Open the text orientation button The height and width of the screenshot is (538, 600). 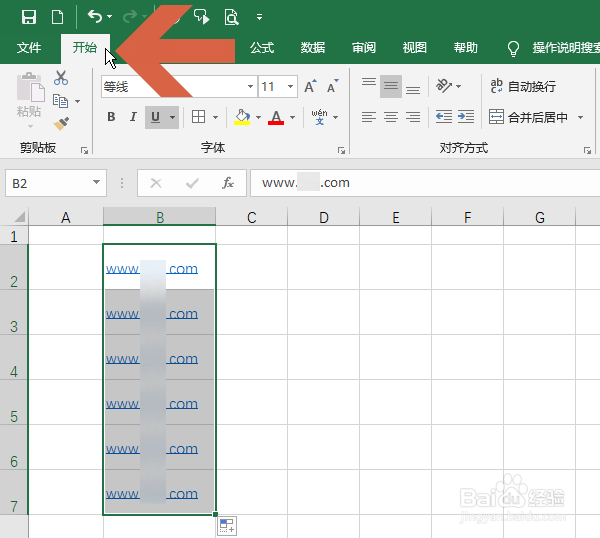point(444,86)
